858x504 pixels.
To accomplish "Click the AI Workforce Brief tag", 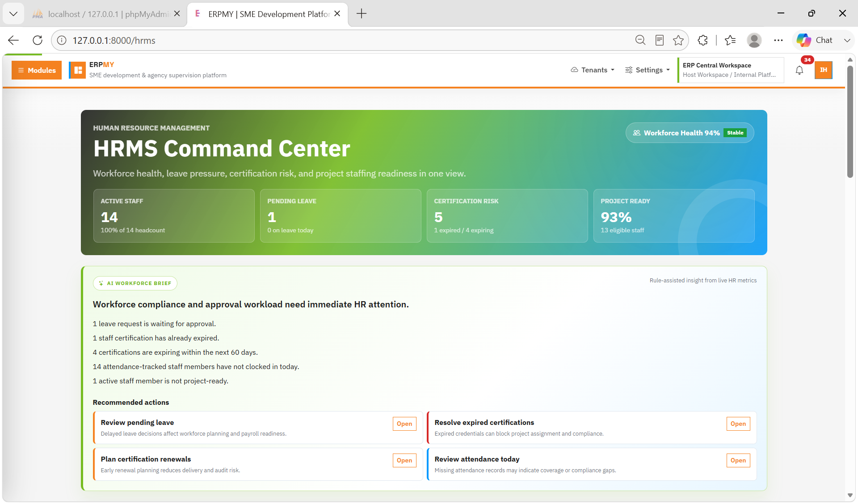I will tap(135, 283).
